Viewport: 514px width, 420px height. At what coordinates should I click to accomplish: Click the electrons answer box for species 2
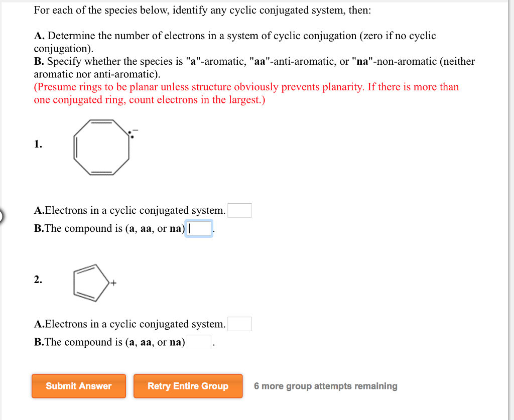(x=239, y=323)
